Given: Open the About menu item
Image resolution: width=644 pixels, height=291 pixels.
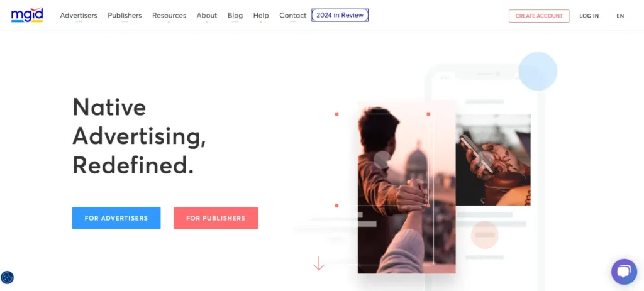Looking at the screenshot, I should click(206, 16).
